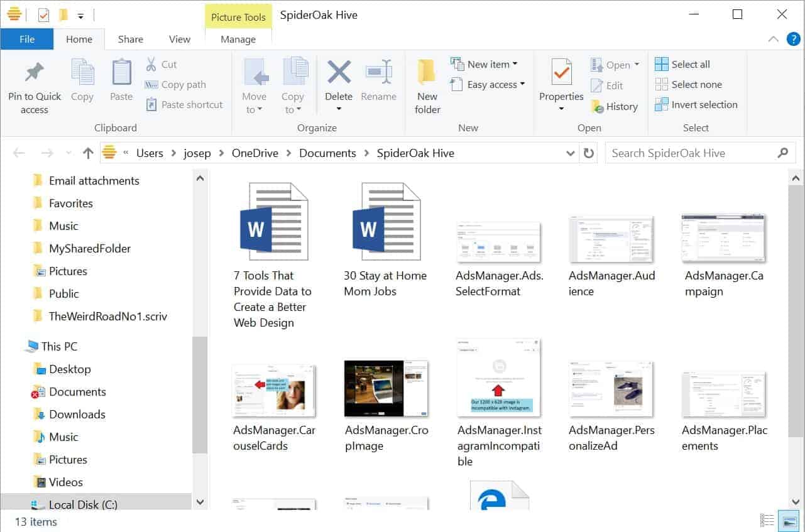The width and height of the screenshot is (805, 532).
Task: Open the File menu tab
Action: tap(27, 39)
